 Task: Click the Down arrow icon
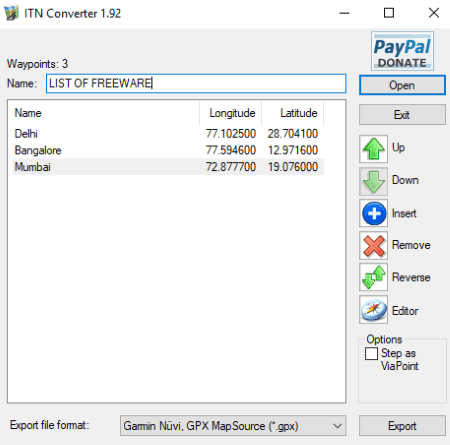pyautogui.click(x=373, y=181)
